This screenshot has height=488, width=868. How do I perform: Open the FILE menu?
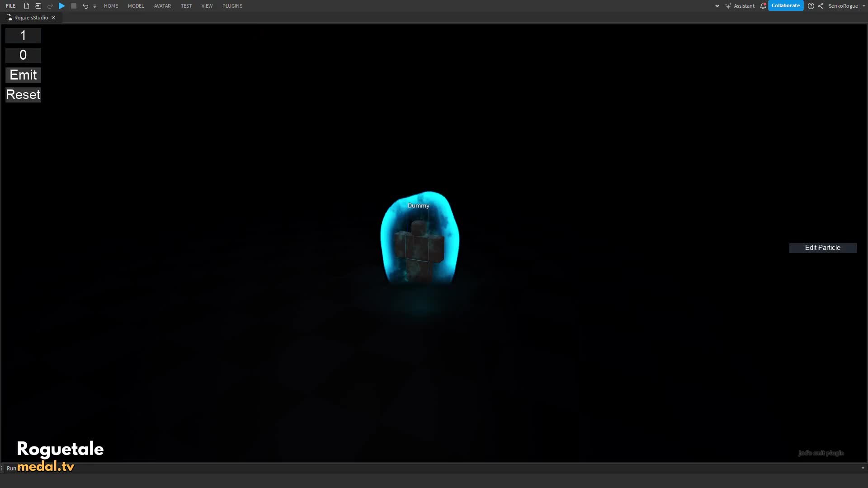pyautogui.click(x=10, y=5)
